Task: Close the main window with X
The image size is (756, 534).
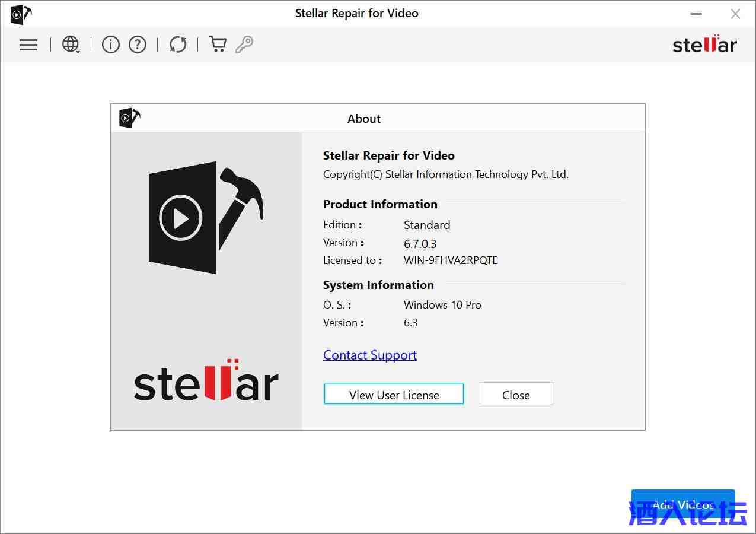Action: (x=735, y=14)
